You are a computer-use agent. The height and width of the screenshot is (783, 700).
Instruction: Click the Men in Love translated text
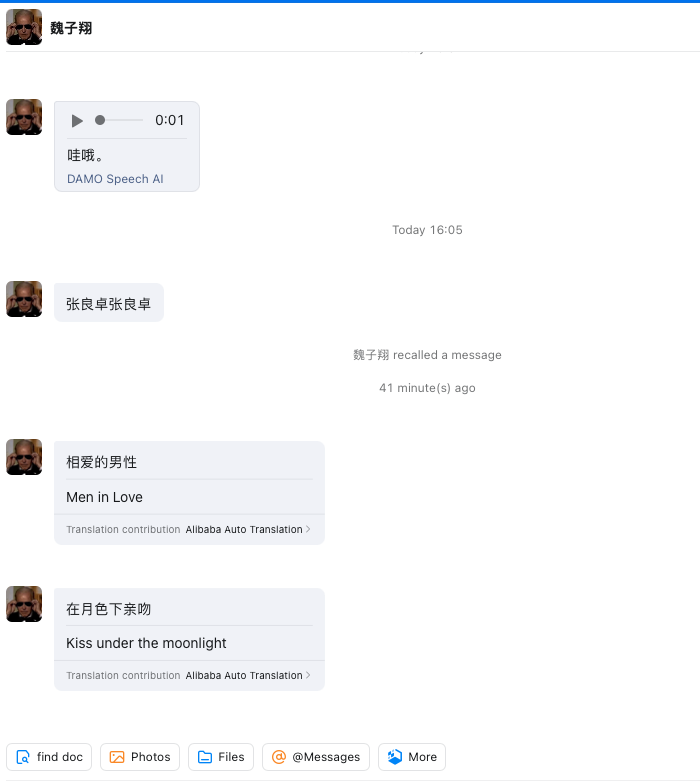(x=104, y=497)
